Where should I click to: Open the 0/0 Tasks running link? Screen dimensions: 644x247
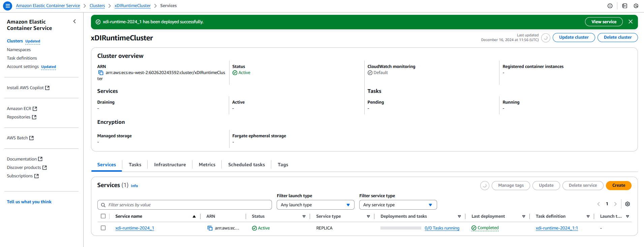pos(442,228)
